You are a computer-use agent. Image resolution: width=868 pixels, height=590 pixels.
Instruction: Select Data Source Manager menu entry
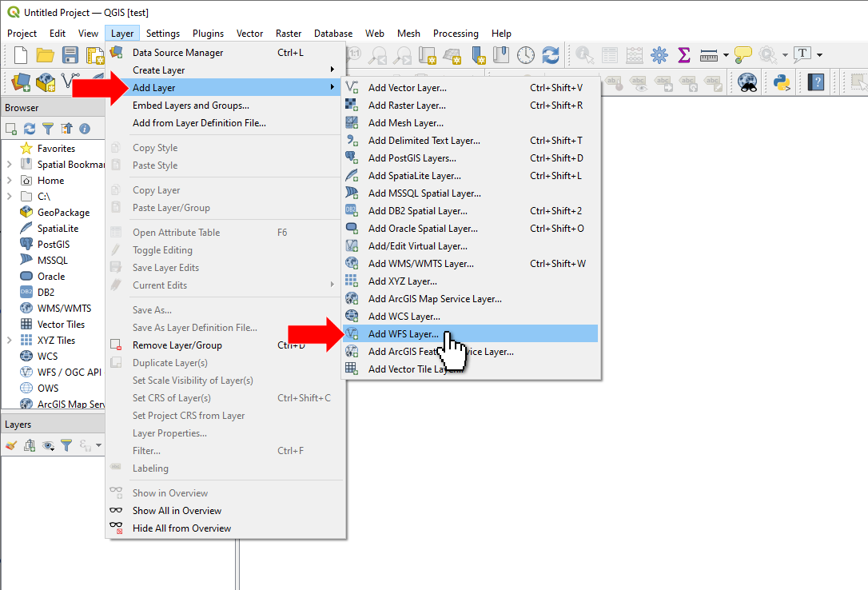pos(225,53)
